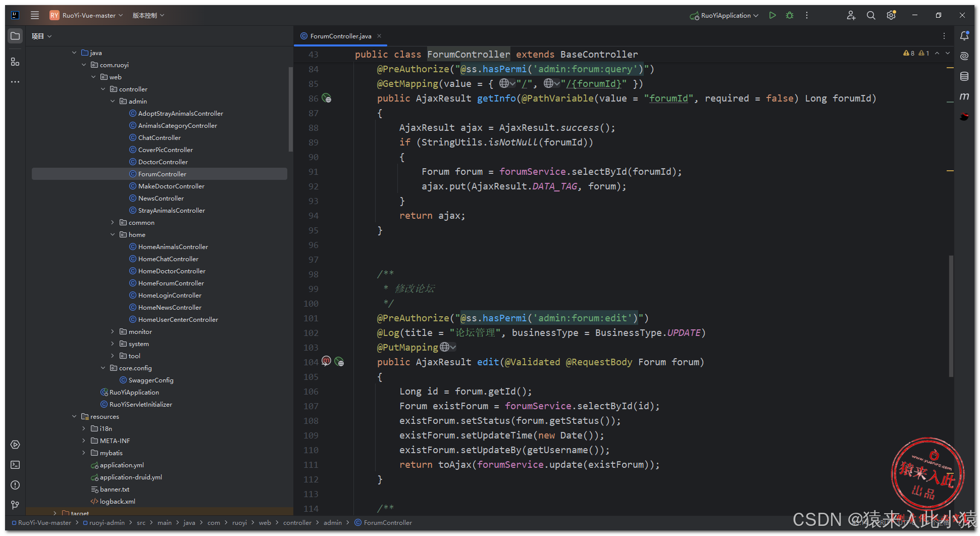
Task: Open the RuoYiApplication run configuration dropdown
Action: (724, 15)
